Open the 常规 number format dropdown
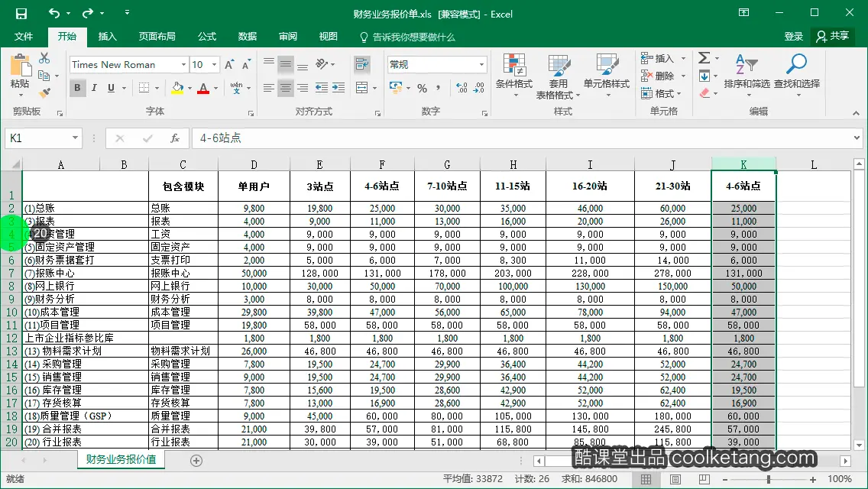868x489 pixels. click(x=481, y=65)
